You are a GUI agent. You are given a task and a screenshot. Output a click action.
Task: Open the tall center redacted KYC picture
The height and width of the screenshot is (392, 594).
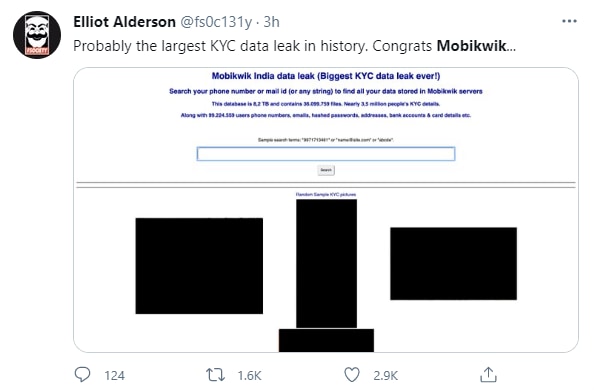326,263
